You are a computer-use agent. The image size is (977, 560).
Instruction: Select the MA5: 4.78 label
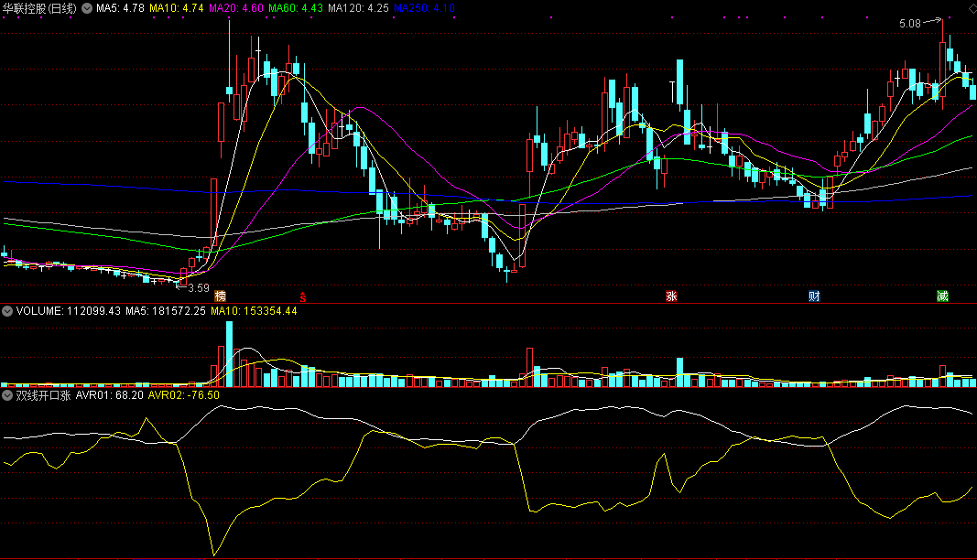click(120, 9)
